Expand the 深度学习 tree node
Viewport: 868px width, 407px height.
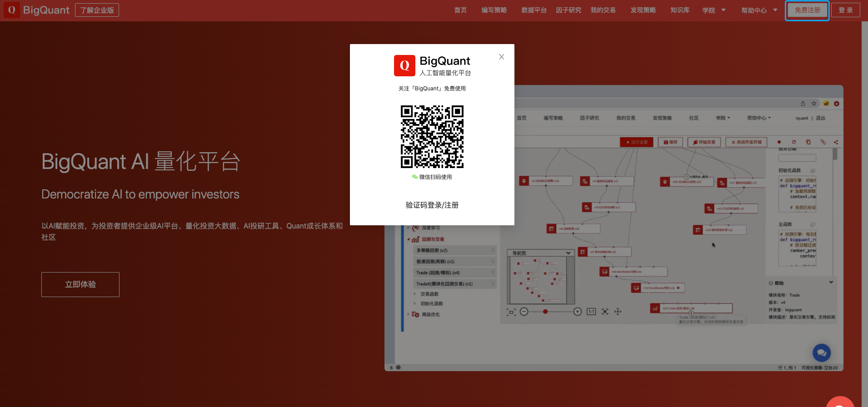408,228
